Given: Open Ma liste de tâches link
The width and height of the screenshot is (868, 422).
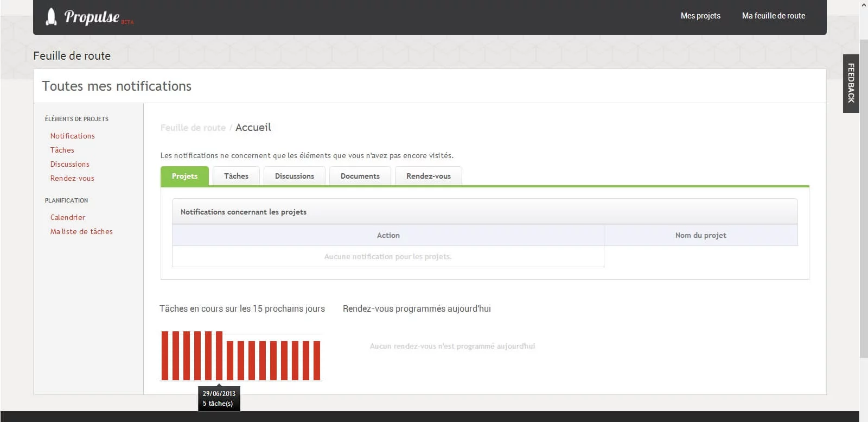Looking at the screenshot, I should coord(81,231).
